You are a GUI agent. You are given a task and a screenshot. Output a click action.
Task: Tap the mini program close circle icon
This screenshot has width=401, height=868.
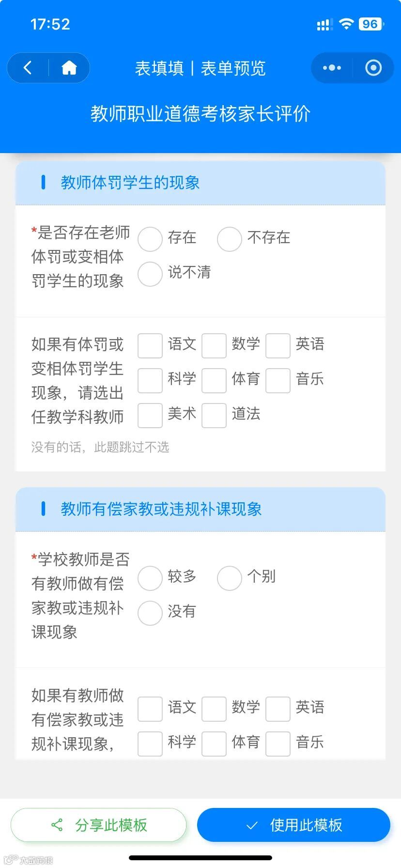[x=373, y=68]
